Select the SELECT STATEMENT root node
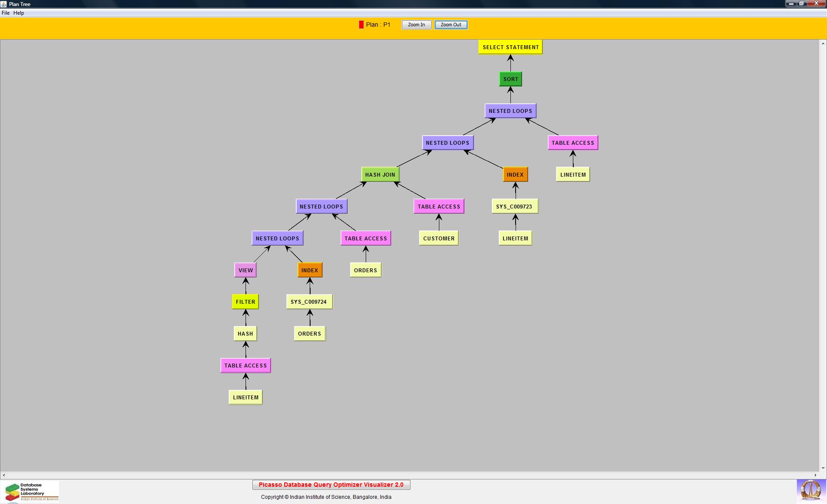This screenshot has width=827, height=504. pos(510,47)
